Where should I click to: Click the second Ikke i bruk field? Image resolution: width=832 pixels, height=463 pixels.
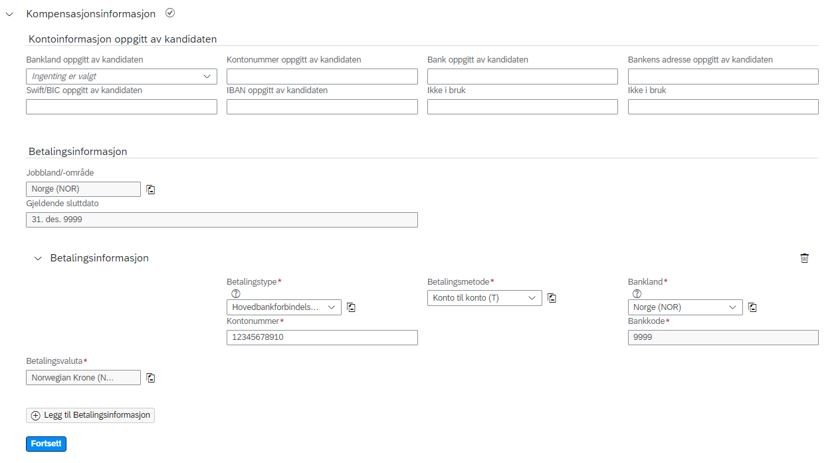(723, 107)
